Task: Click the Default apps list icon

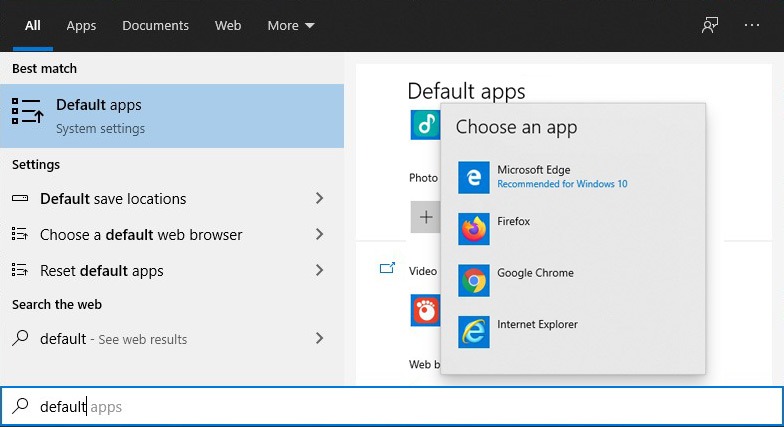Action: [28, 111]
